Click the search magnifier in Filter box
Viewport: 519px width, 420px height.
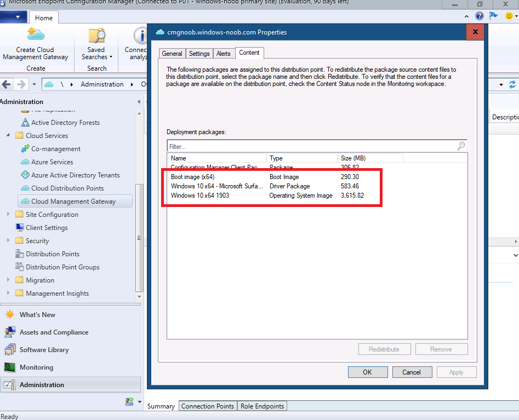point(461,146)
